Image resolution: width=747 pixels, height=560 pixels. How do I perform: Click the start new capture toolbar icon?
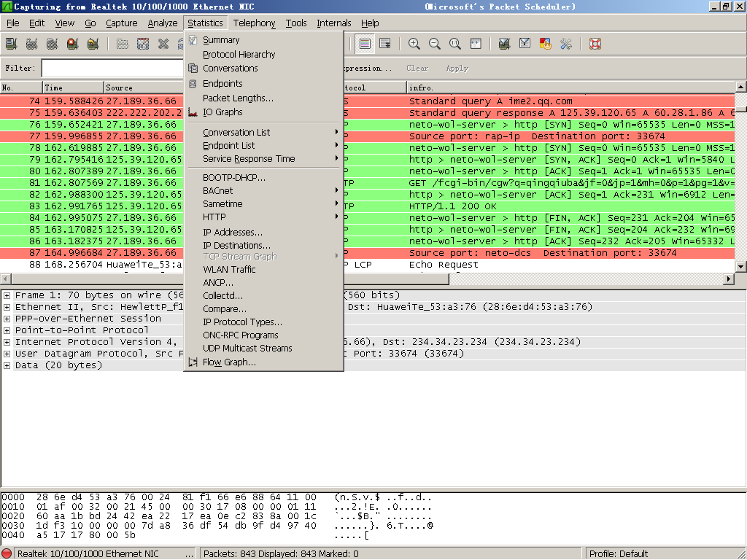[53, 44]
